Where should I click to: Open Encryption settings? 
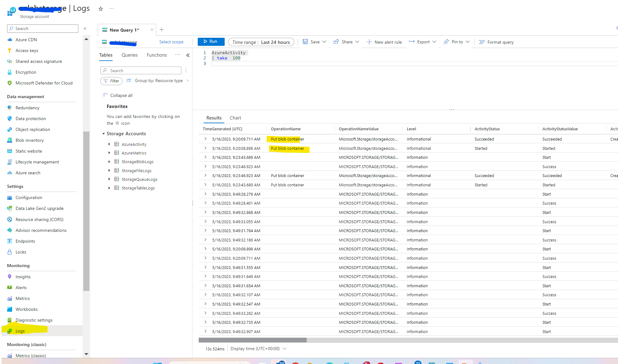point(26,72)
